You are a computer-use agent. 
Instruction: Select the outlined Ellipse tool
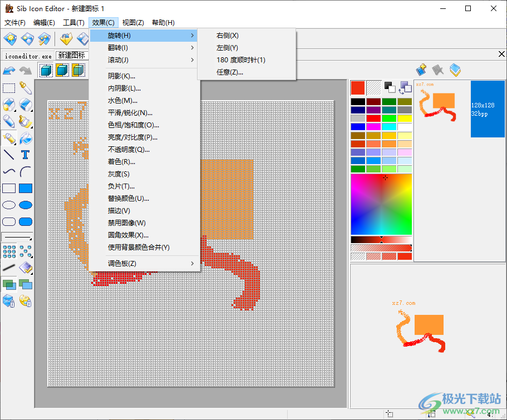(x=9, y=205)
